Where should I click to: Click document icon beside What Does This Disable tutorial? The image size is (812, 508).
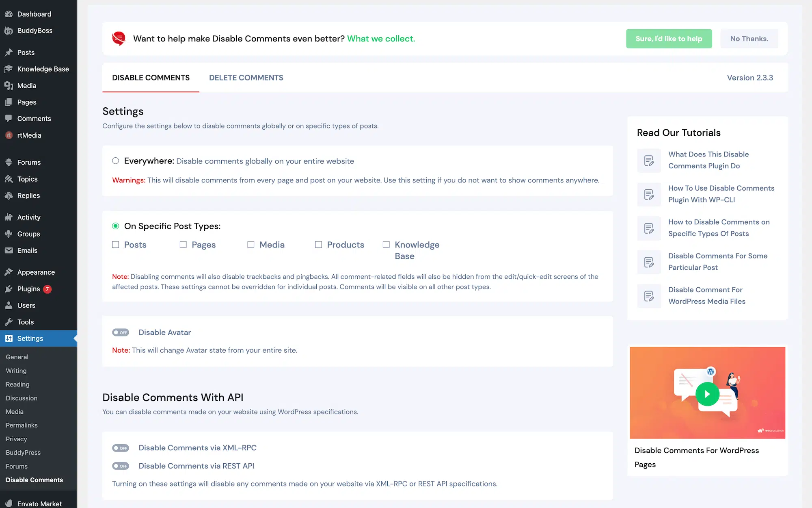(649, 161)
